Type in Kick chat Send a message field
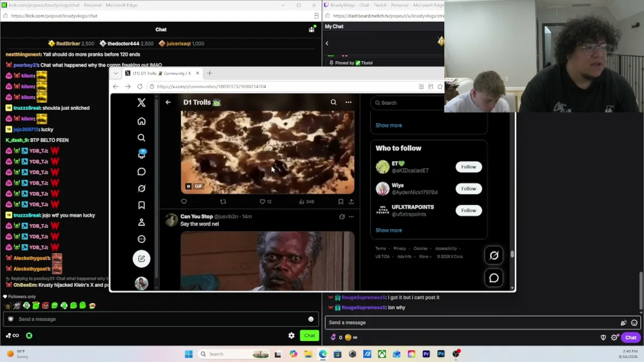644x362 pixels. pyautogui.click(x=161, y=319)
